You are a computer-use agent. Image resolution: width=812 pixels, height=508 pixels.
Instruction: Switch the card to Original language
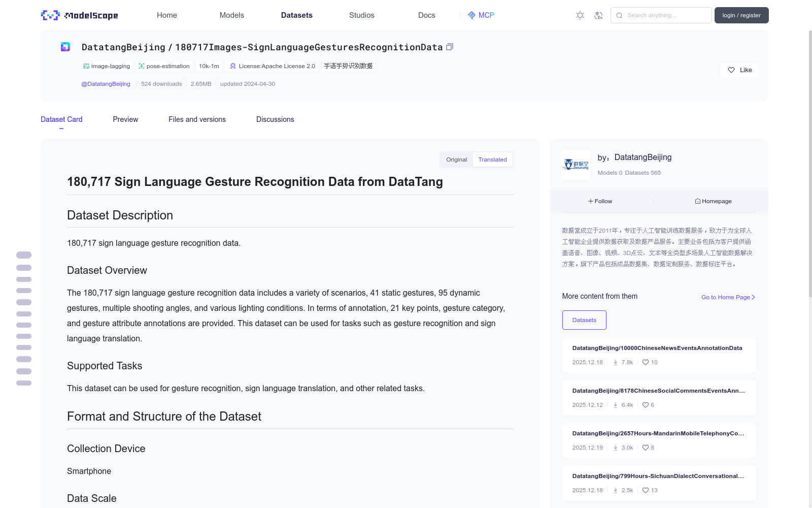click(456, 160)
